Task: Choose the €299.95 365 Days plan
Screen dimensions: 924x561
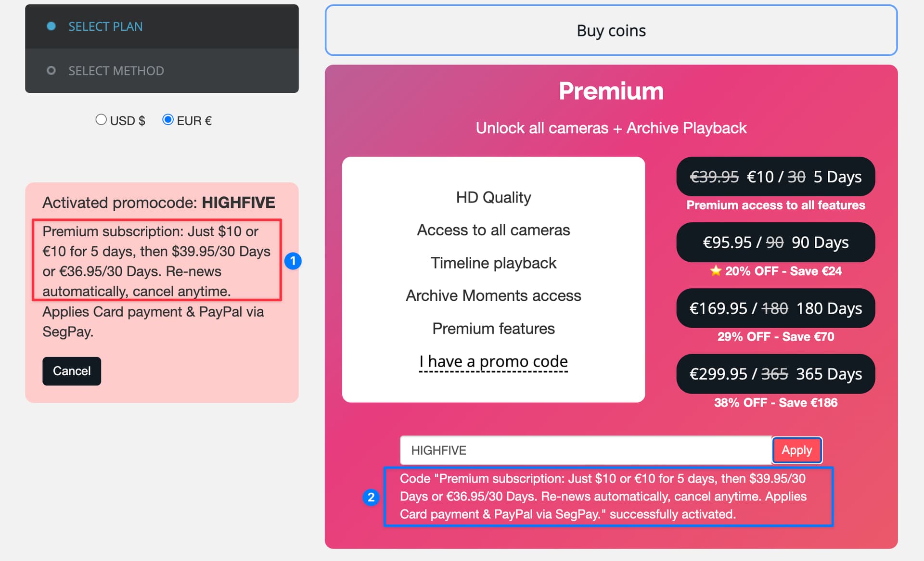Action: (776, 374)
